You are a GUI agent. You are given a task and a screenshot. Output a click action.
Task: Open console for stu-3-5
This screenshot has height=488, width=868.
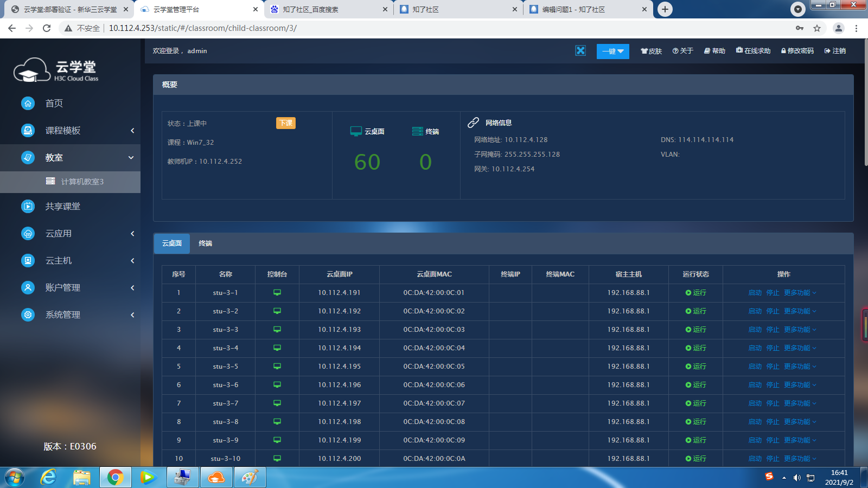tap(277, 367)
